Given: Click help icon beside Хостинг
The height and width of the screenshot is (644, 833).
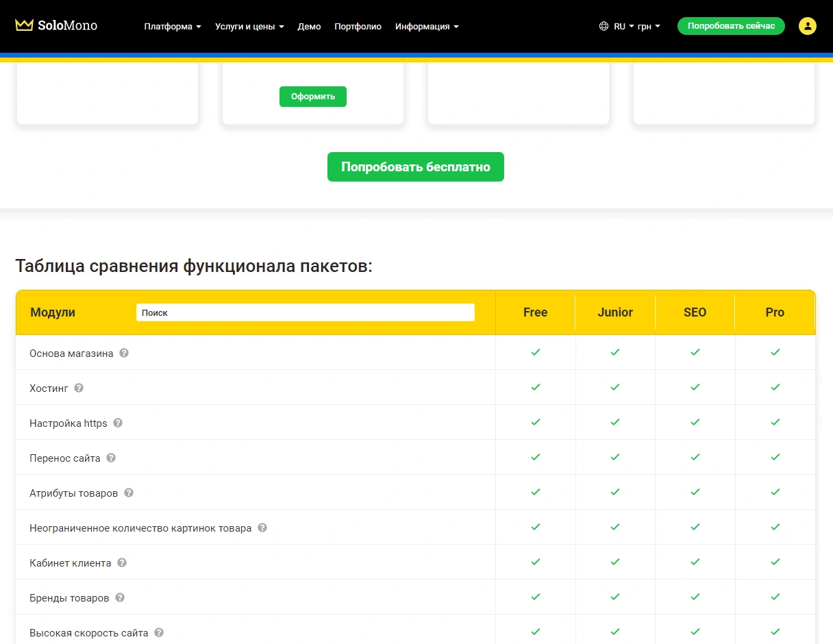Looking at the screenshot, I should [x=79, y=388].
